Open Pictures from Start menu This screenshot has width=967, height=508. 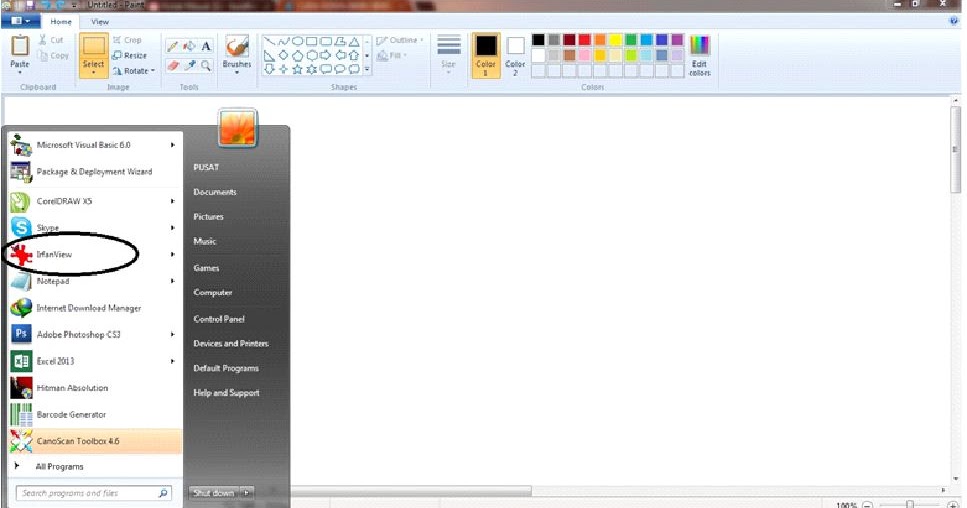click(208, 216)
